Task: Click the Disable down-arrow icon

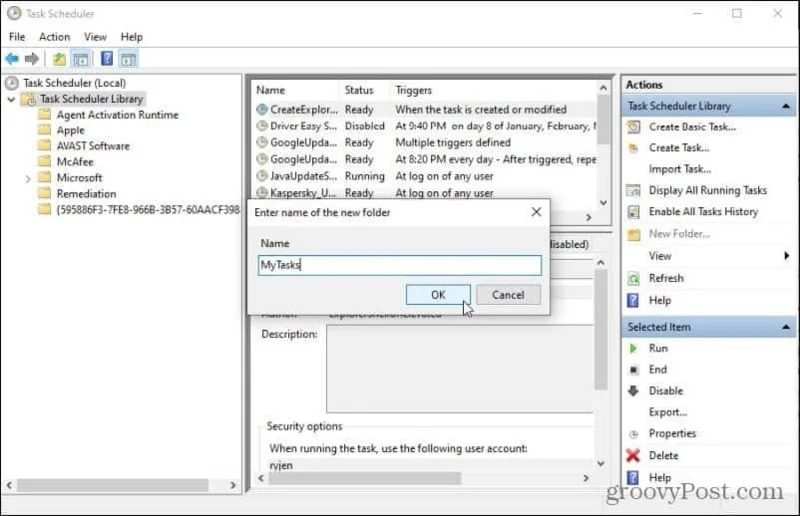Action: point(633,391)
